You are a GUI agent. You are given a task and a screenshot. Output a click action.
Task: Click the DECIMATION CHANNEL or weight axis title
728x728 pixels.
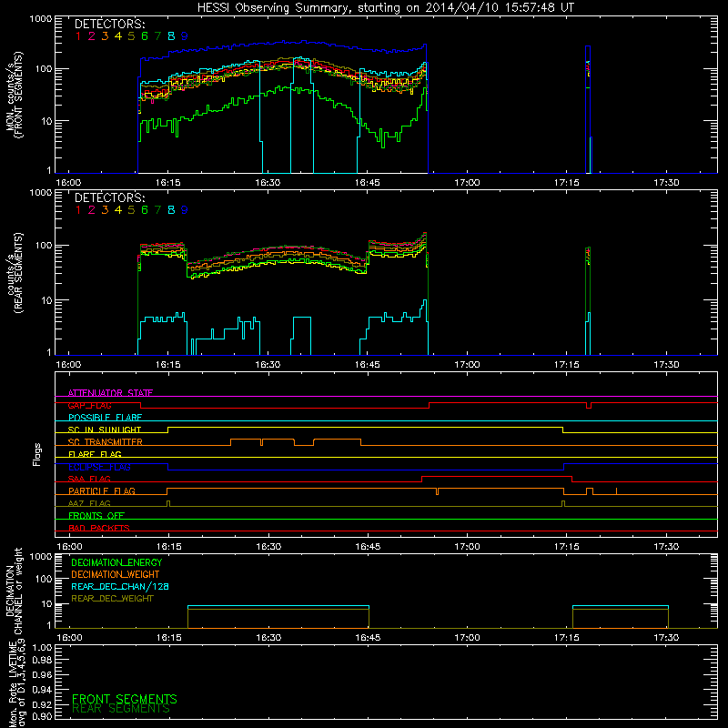point(14,591)
